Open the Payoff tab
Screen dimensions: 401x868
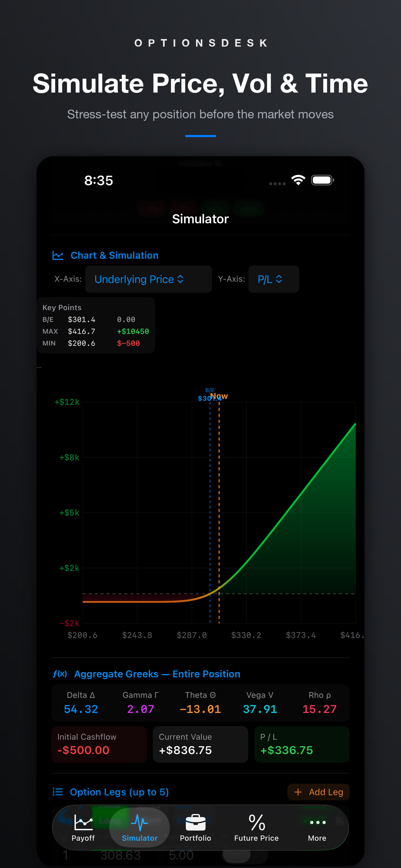(x=83, y=828)
